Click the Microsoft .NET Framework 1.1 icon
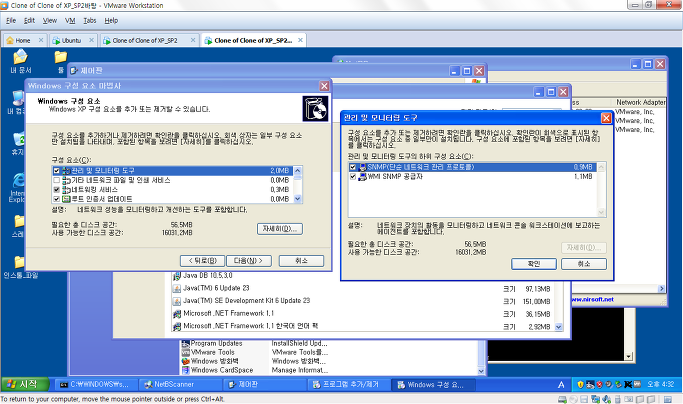This screenshot has height=404, width=683. [177, 314]
